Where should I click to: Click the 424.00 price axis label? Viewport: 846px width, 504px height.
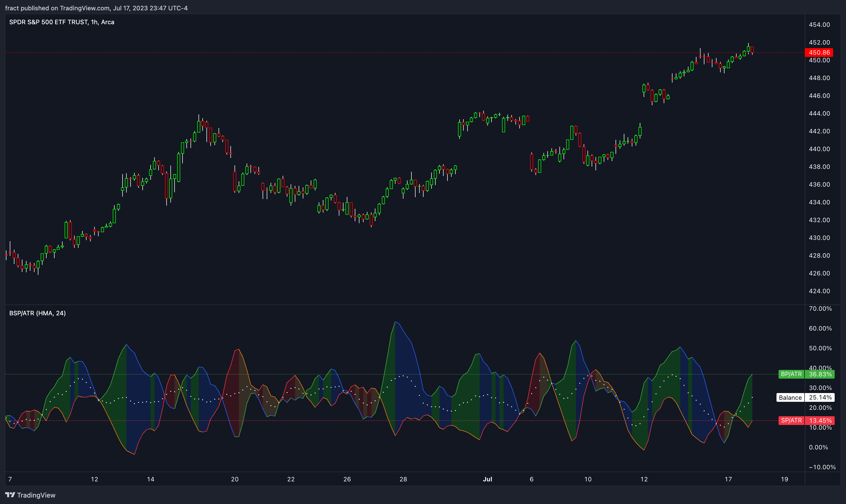point(819,291)
